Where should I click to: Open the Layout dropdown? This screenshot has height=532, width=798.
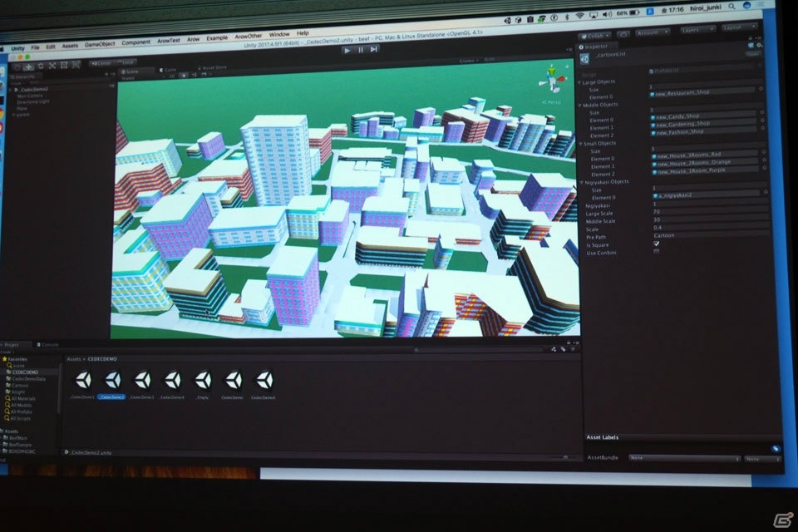pos(739,27)
